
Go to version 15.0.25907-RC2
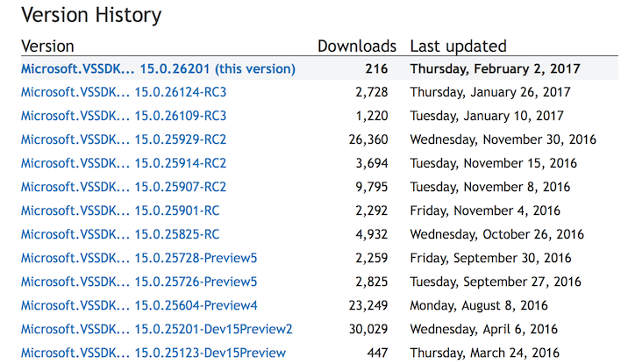coord(124,187)
